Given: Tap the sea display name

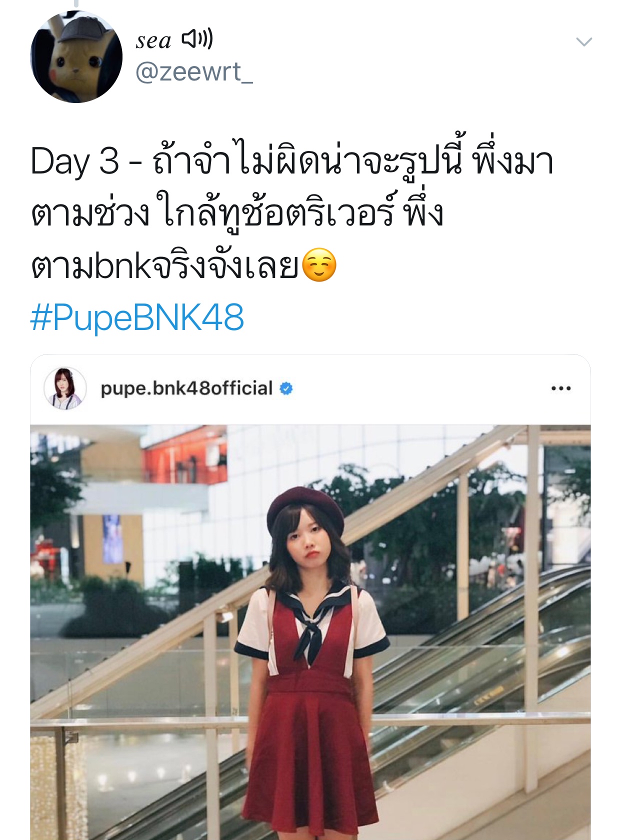Looking at the screenshot, I should click(153, 40).
